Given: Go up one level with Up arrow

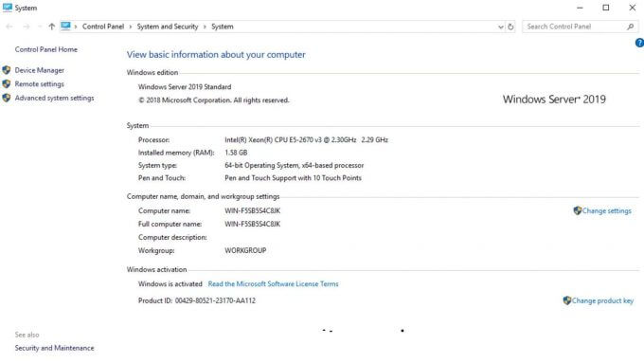Looking at the screenshot, I should tap(51, 27).
